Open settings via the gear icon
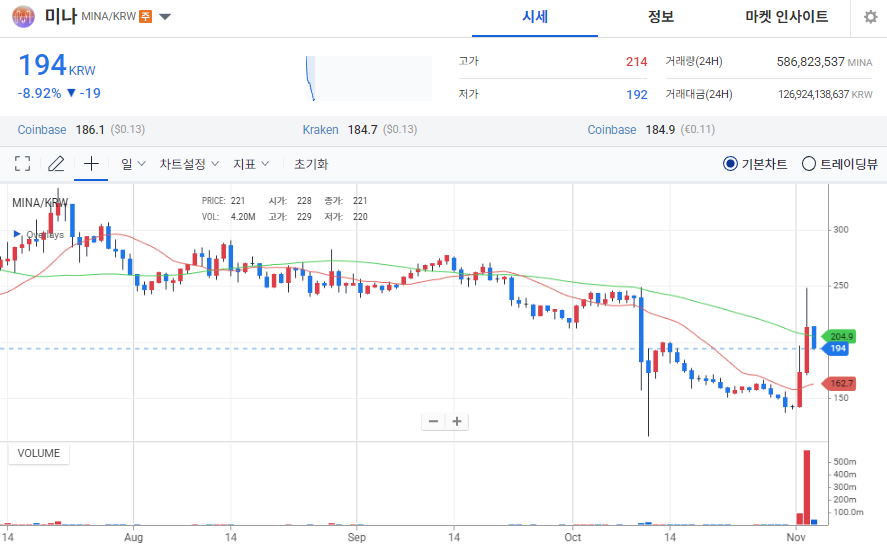 (x=870, y=17)
